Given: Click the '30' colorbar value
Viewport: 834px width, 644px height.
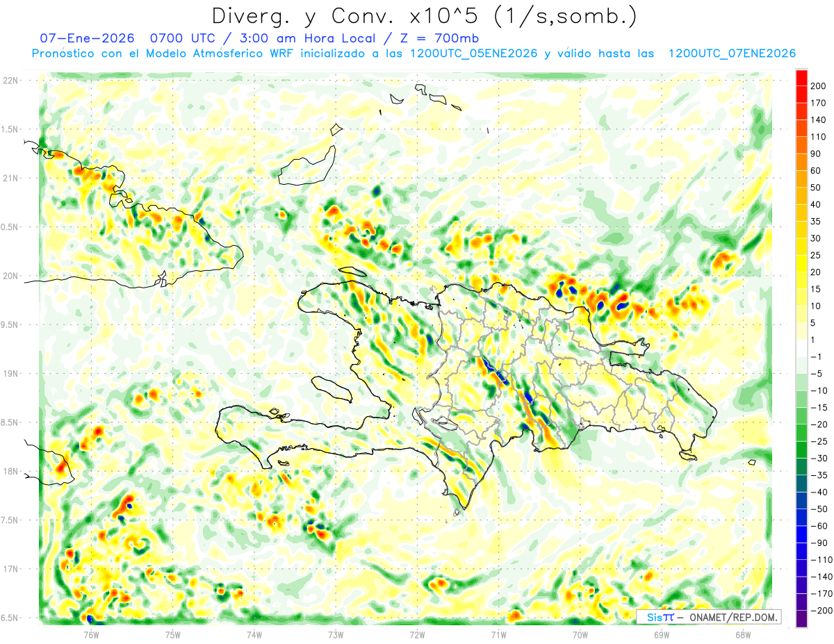Looking at the screenshot, I should click(816, 238).
